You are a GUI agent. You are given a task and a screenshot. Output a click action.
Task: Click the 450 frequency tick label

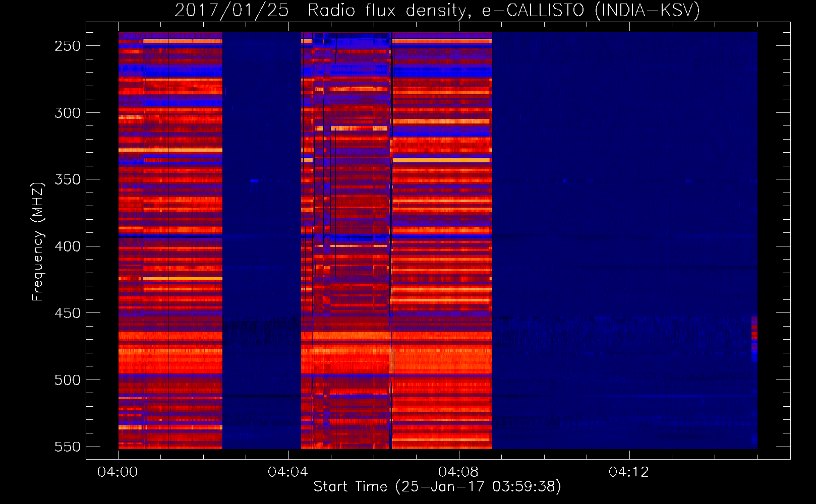(x=68, y=313)
